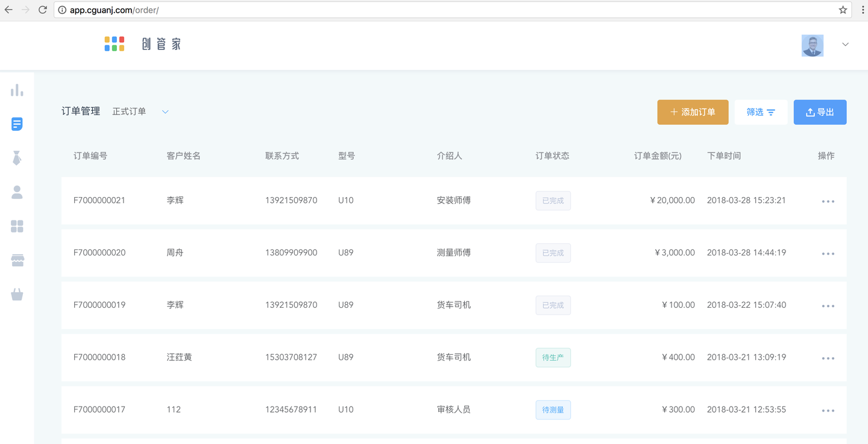Viewport: 868px width, 444px height.
Task: Bookmark this page with the star icon
Action: 843,10
